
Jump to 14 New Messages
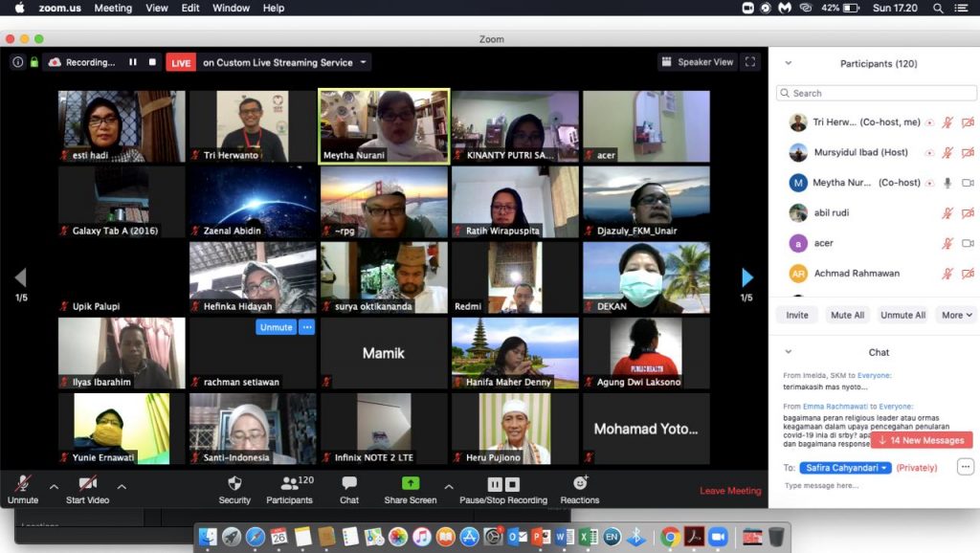pyautogui.click(x=922, y=440)
